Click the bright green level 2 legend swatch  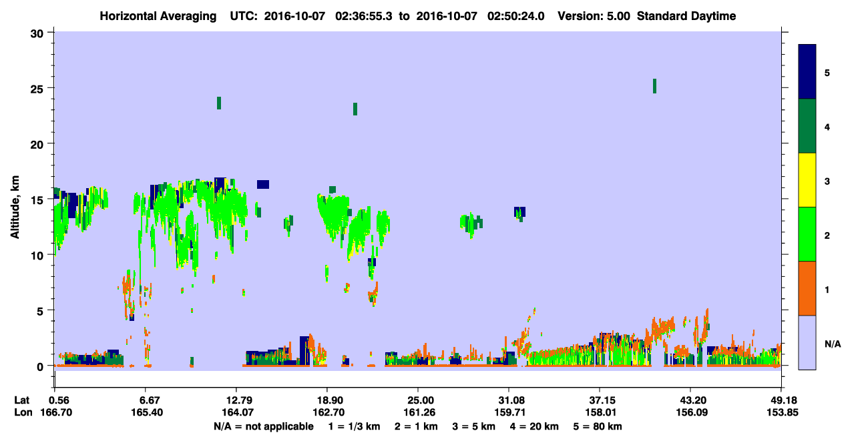(807, 234)
